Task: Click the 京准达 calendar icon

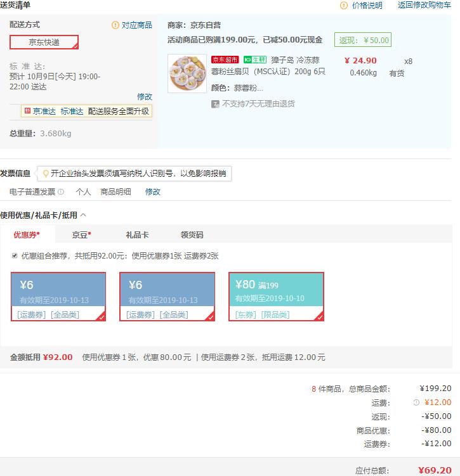Action: coord(28,111)
